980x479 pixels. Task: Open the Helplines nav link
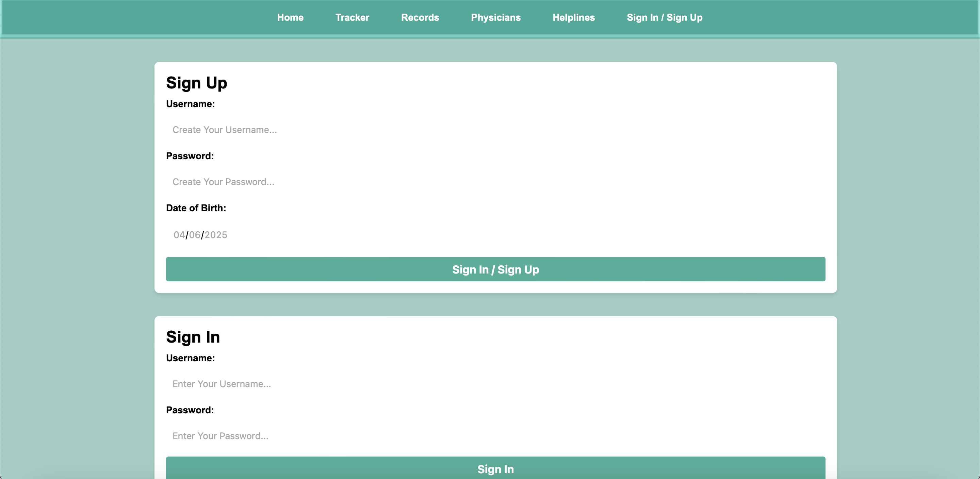(x=573, y=17)
